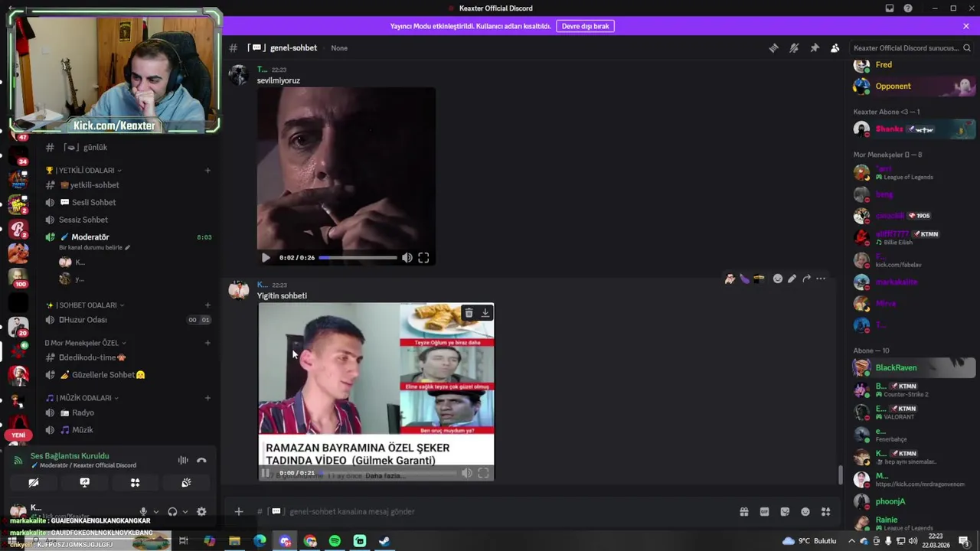The height and width of the screenshot is (551, 980).
Task: Delete the Yigitin sohbeti video attachment
Action: coord(469,313)
